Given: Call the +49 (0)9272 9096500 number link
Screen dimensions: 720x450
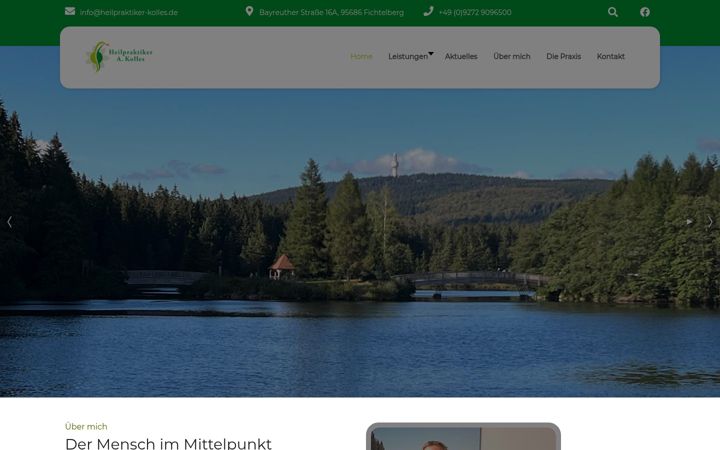Looking at the screenshot, I should (x=475, y=12).
